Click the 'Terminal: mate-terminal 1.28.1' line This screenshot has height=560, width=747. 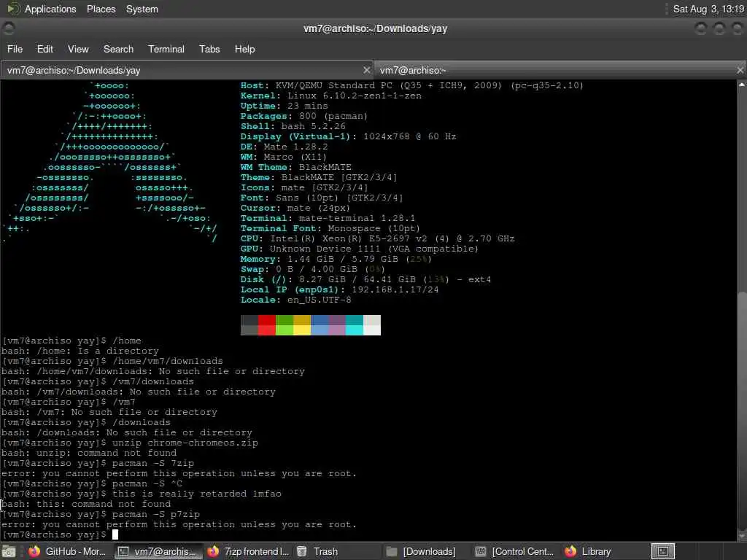(328, 218)
